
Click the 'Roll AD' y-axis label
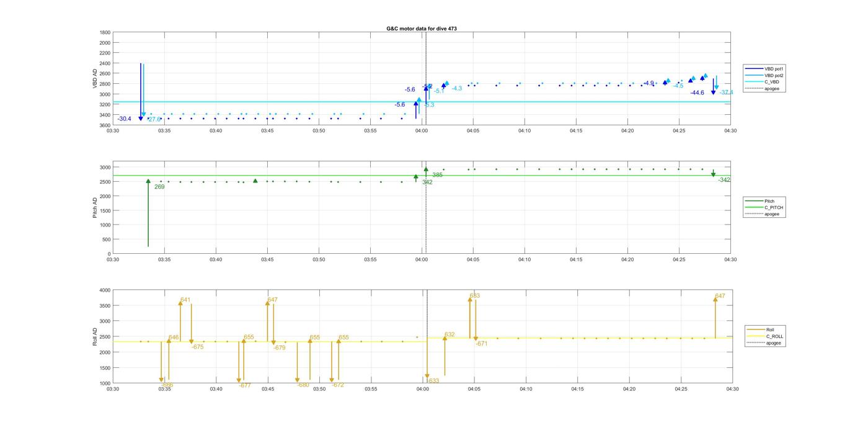[96, 336]
